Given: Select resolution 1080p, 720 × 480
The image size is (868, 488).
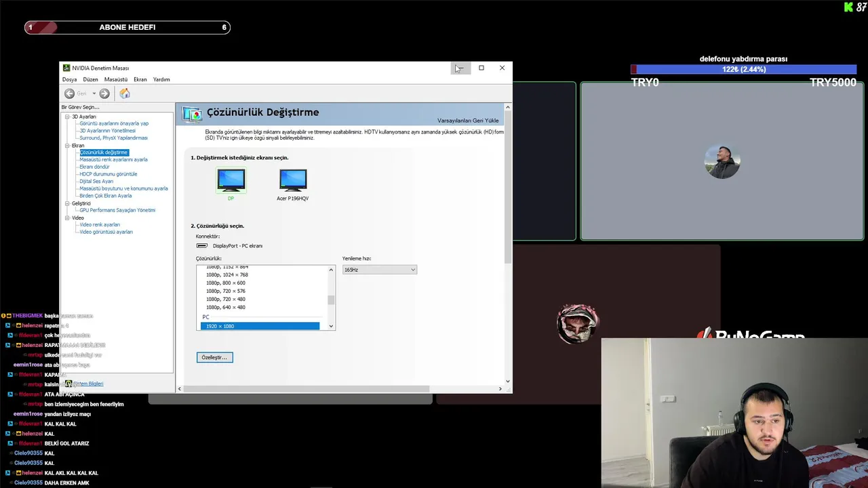Looking at the screenshot, I should [226, 299].
